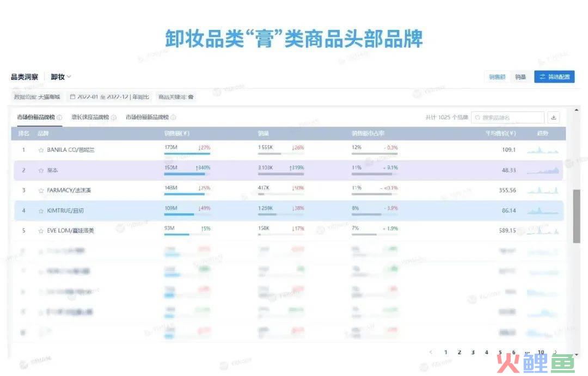Switch metric toggle to 销售额

click(x=497, y=77)
